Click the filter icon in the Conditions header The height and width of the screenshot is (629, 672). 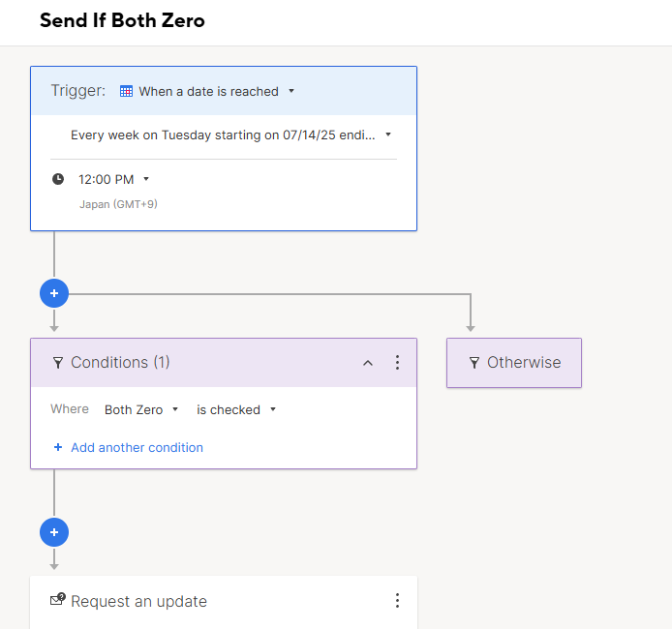click(x=58, y=363)
